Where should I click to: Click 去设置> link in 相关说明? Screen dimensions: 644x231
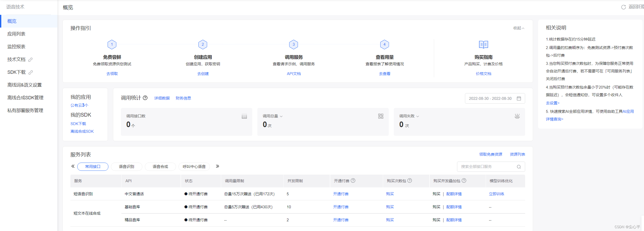pyautogui.click(x=553, y=103)
